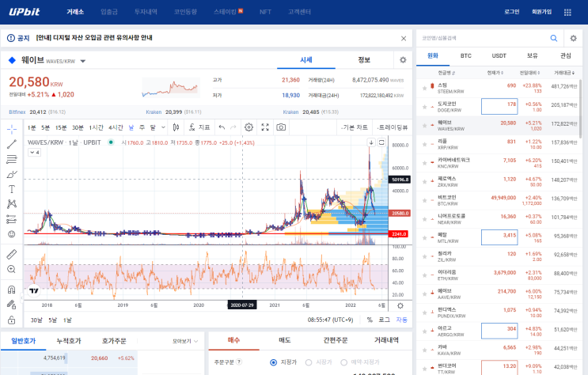The width and height of the screenshot is (588, 375).
Task: Open the indicators 지표 menu
Action: point(199,127)
